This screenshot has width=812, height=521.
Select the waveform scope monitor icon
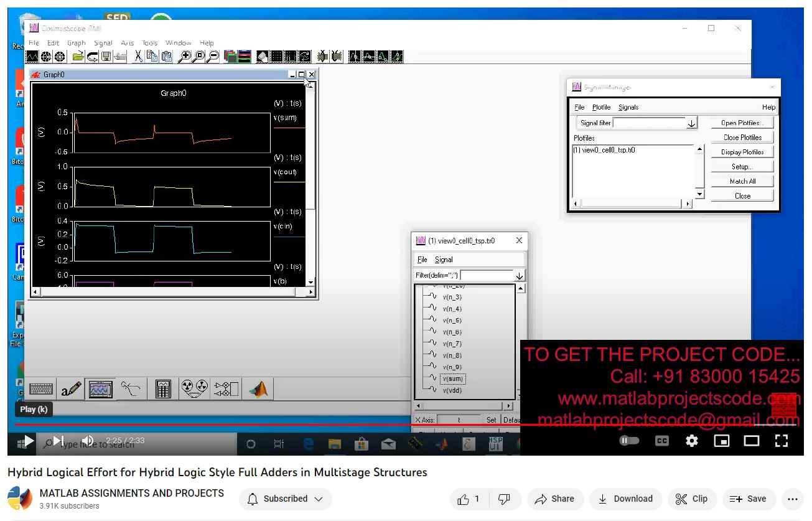(x=101, y=389)
